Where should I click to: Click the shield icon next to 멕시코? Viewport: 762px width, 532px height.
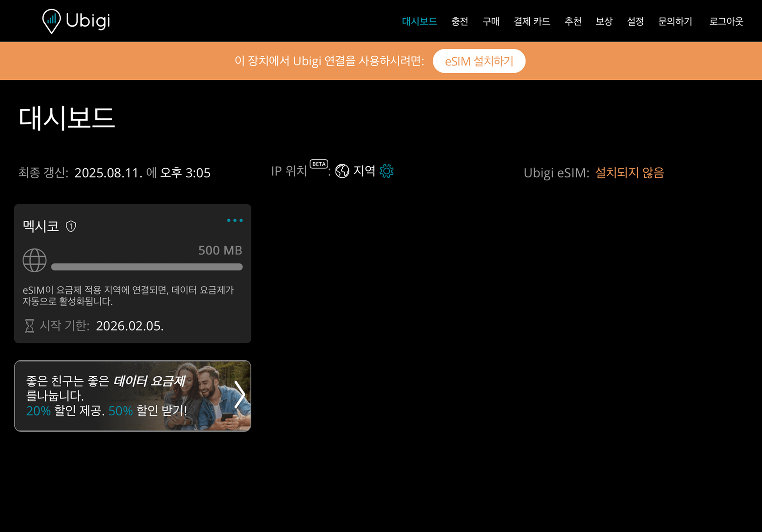(x=71, y=226)
